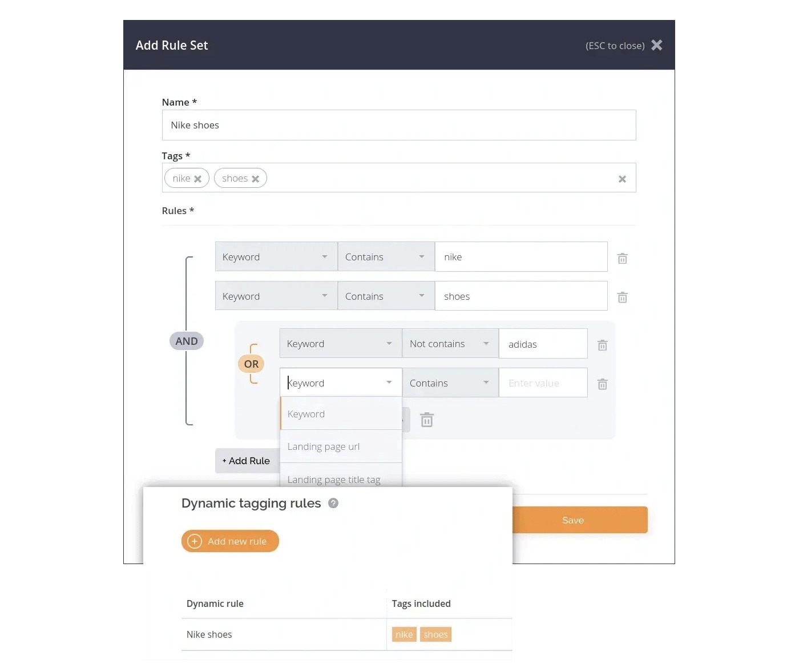Image resolution: width=795 pixels, height=672 pixels.
Task: Toggle the OR operator badge
Action: (x=251, y=364)
